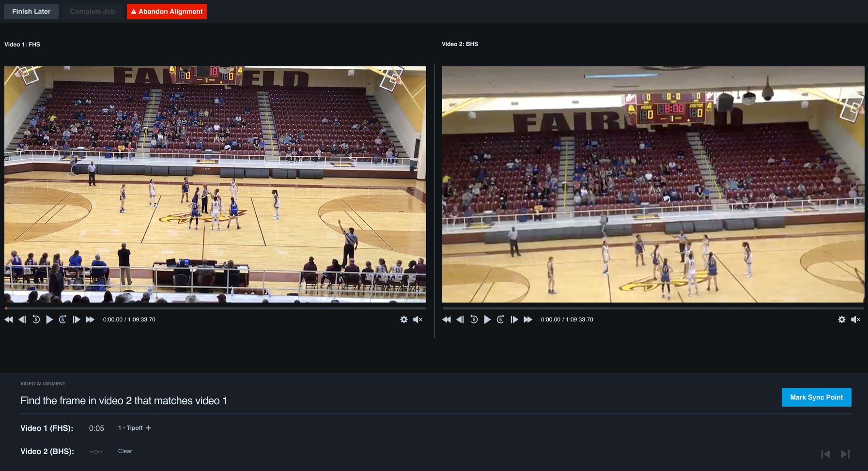This screenshot has width=868, height=471.
Task: Click the Video 2 BHS video frame
Action: [x=653, y=184]
